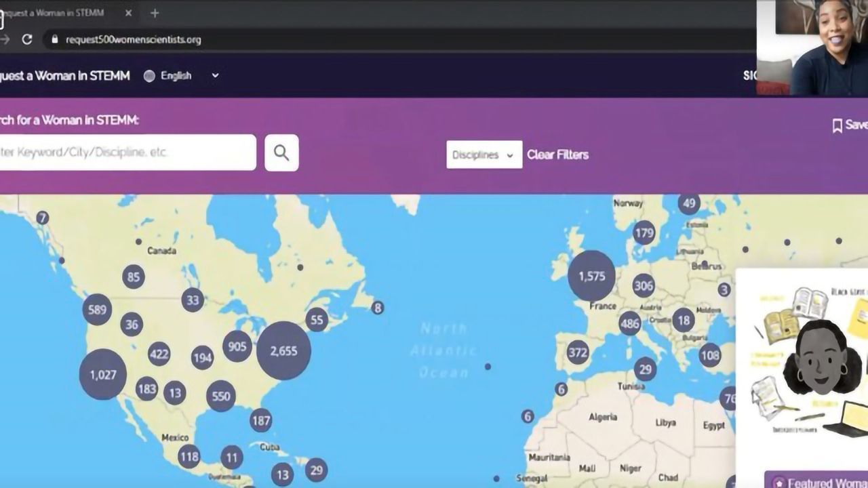Click the 422 map cluster
The image size is (868, 488).
tap(159, 354)
